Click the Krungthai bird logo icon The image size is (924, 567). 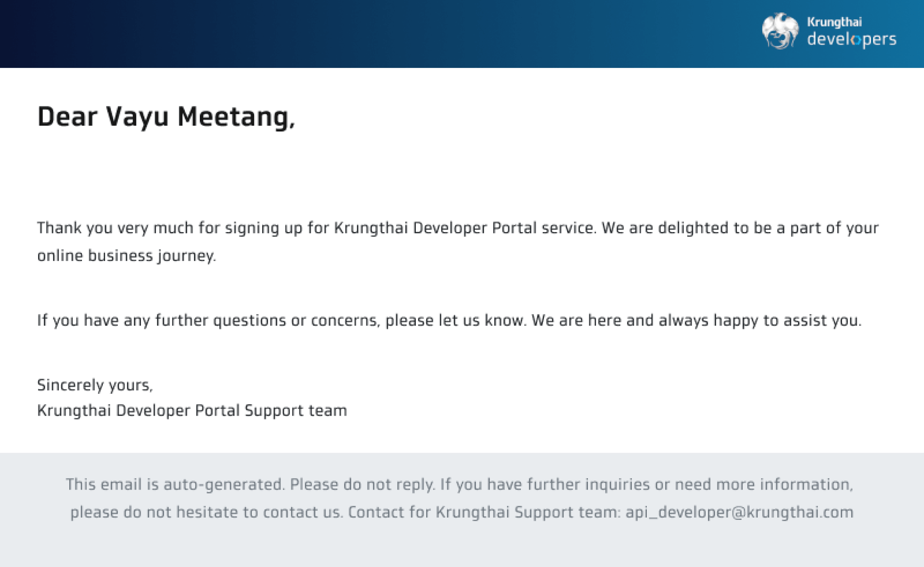(x=780, y=31)
